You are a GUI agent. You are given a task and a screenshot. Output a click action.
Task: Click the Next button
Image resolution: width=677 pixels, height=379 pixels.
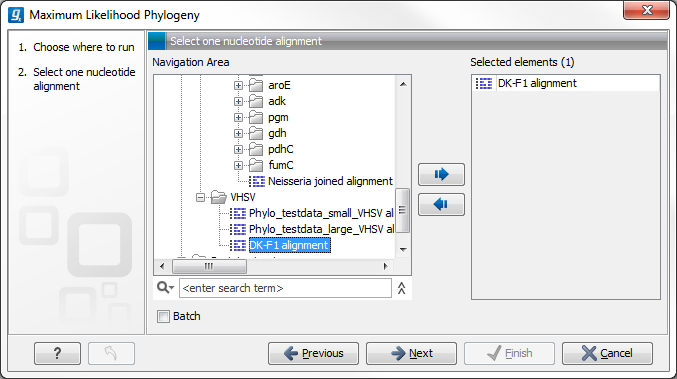tap(411, 354)
